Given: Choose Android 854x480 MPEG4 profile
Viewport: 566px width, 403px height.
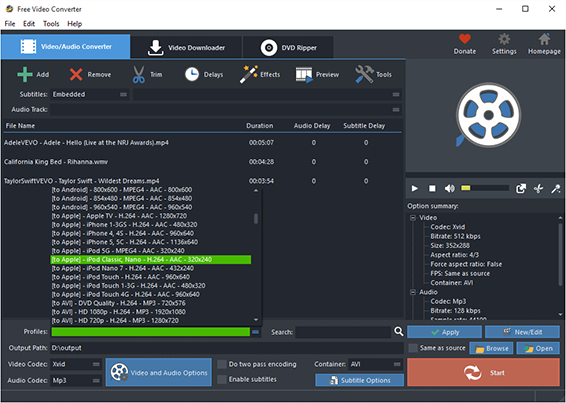Looking at the screenshot, I should coord(122,198).
